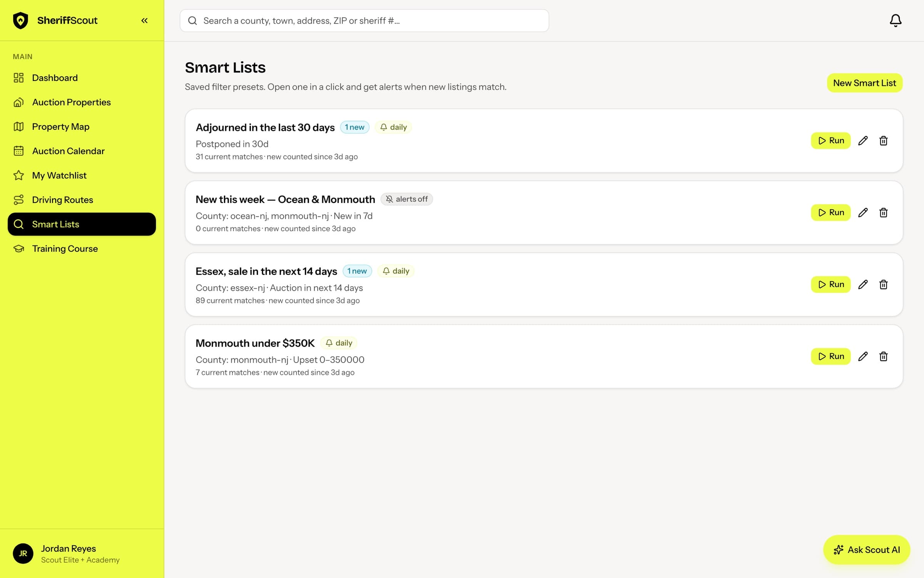The width and height of the screenshot is (924, 578).
Task: Go to Driving Routes
Action: (x=82, y=200)
